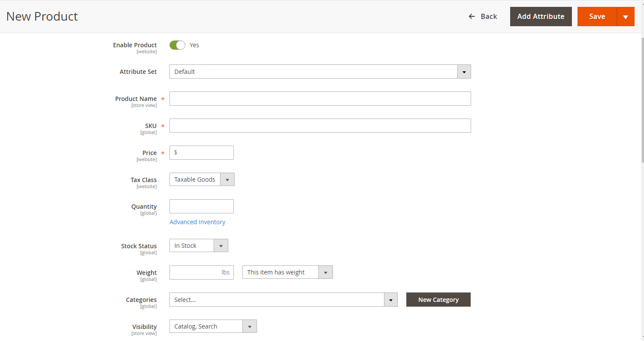Image resolution: width=644 pixels, height=341 pixels.
Task: Click the Back arrow link
Action: tap(483, 16)
